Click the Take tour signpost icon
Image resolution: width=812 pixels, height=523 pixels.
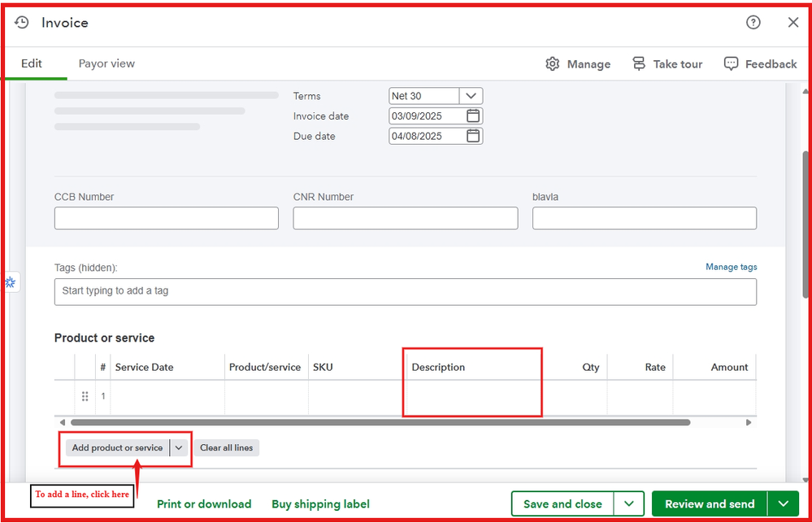tap(639, 63)
